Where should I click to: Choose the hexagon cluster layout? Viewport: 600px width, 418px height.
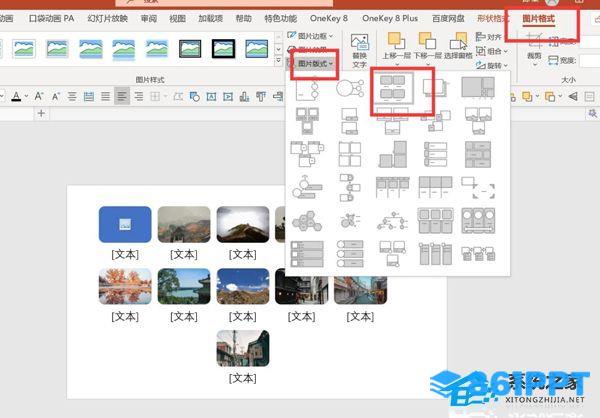point(307,221)
